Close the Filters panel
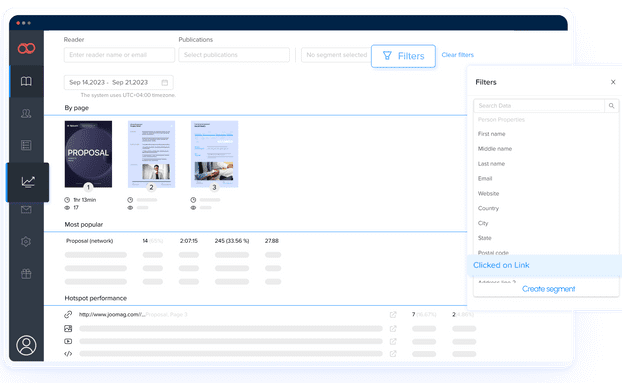Screen dimensions: 622x383 (x=613, y=82)
